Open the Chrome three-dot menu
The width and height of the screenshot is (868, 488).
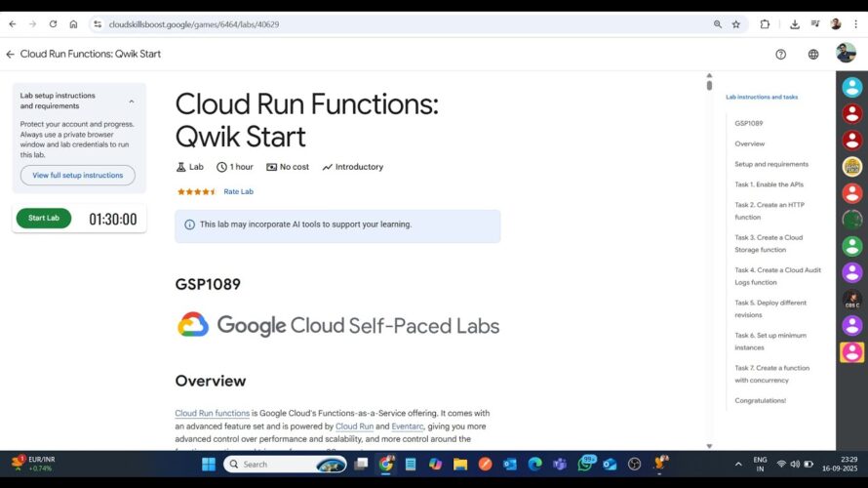click(855, 24)
